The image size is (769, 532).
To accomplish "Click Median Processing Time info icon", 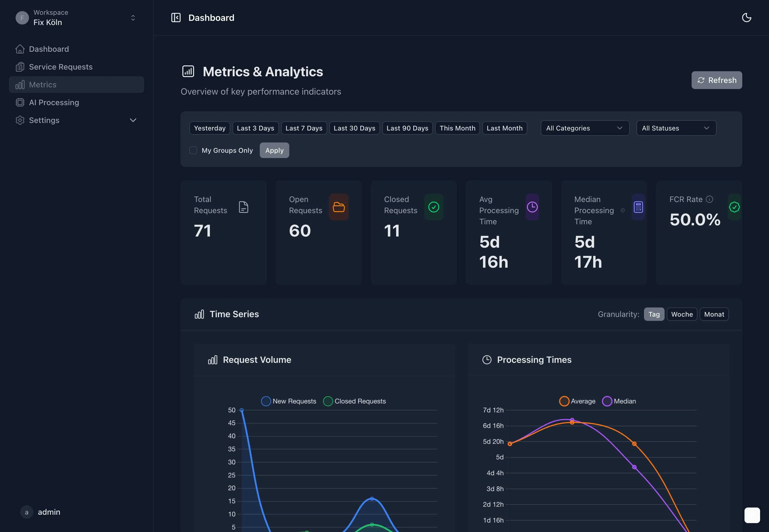I will pos(623,210).
